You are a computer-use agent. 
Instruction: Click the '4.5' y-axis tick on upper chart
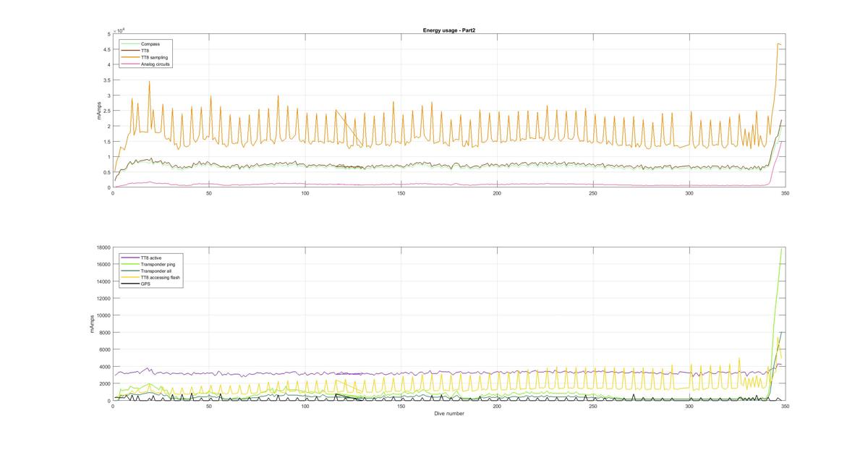tap(107, 49)
